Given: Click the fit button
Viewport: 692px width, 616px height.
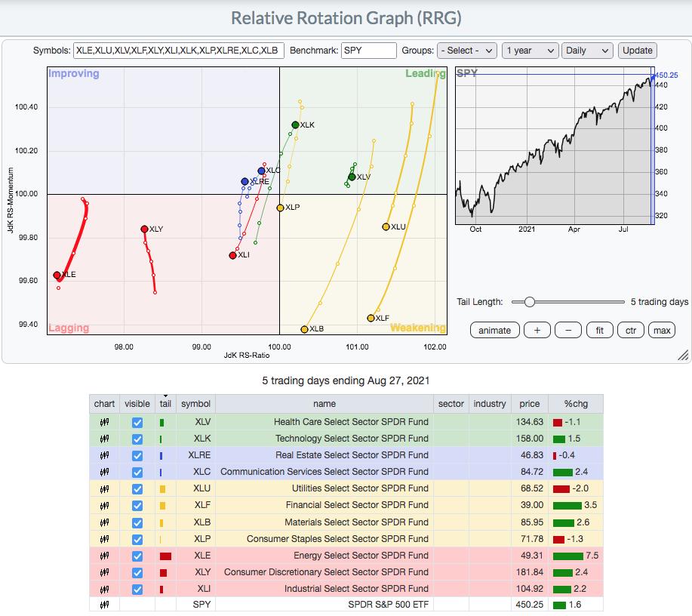Looking at the screenshot, I should point(599,331).
